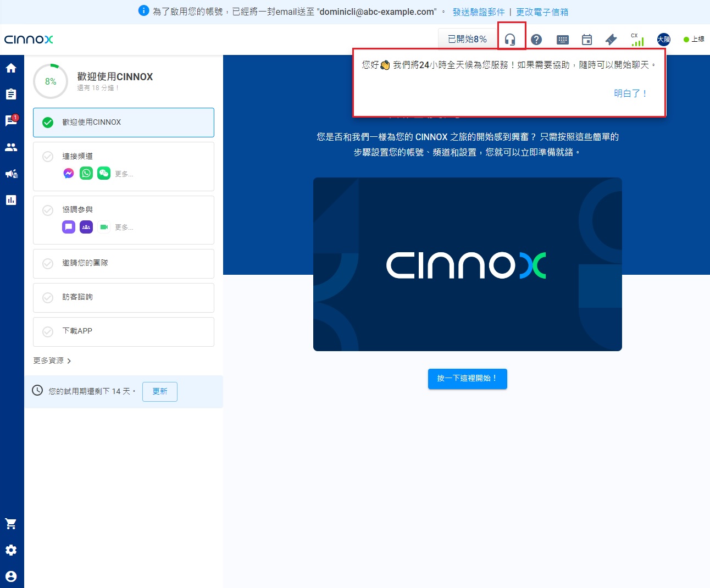Viewport: 710px width, 588px height.
Task: Click the Messenger channel icon
Action: click(69, 174)
